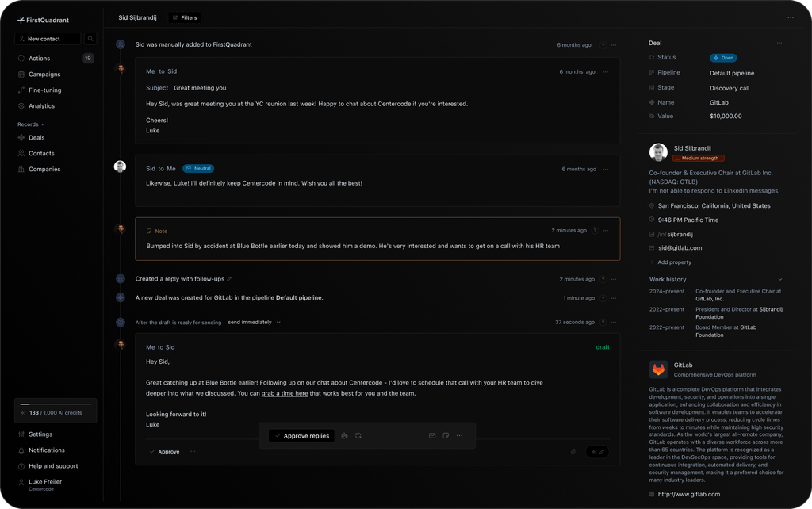
Task: Click the person icon beside the manually added event
Action: 121,44
